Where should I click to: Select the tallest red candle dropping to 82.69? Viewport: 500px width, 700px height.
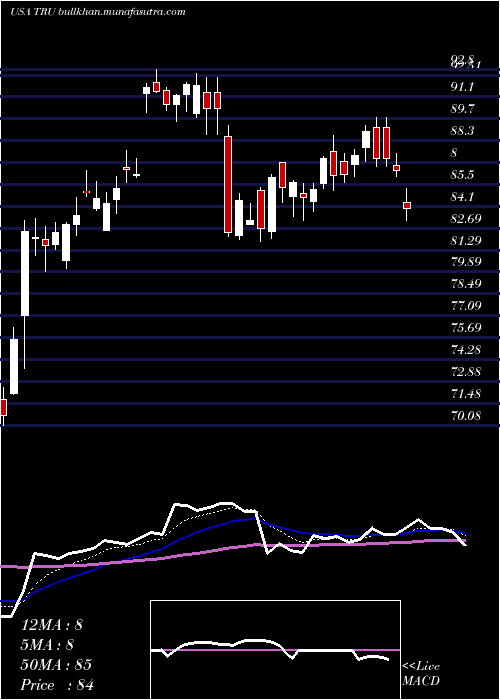[228, 184]
